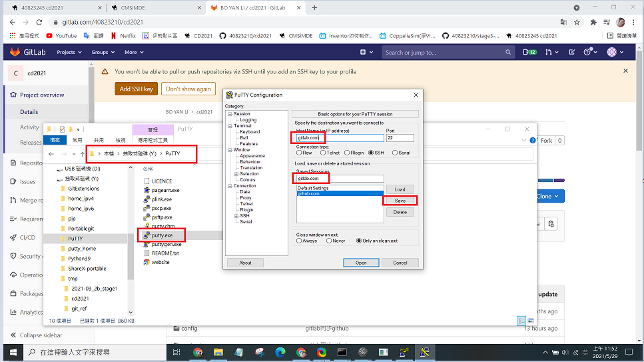Viewport: 644px width, 362px height.
Task: Open Task View on the taskbar
Action: (176, 353)
